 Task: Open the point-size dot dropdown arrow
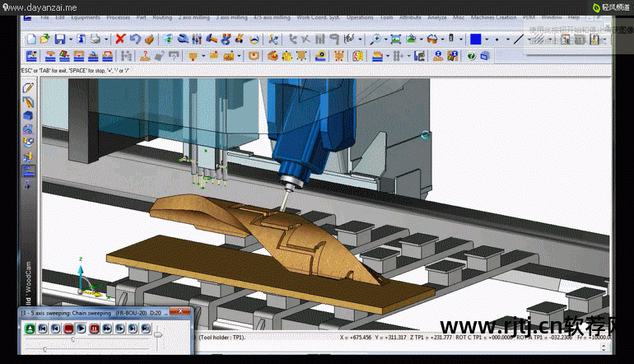click(508, 40)
